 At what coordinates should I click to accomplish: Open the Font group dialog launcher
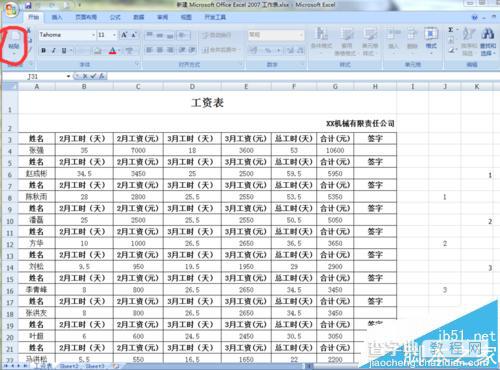[x=137, y=63]
